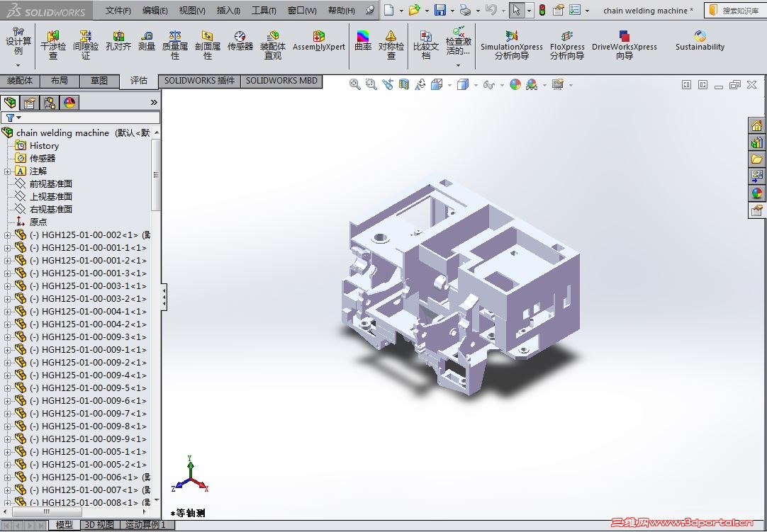Launch the DriveWorksXpress wizard
This screenshot has width=767, height=532.
(625, 45)
